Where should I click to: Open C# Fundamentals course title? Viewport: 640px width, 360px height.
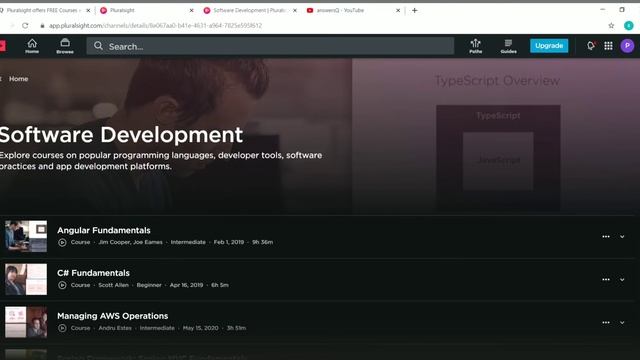coord(93,273)
